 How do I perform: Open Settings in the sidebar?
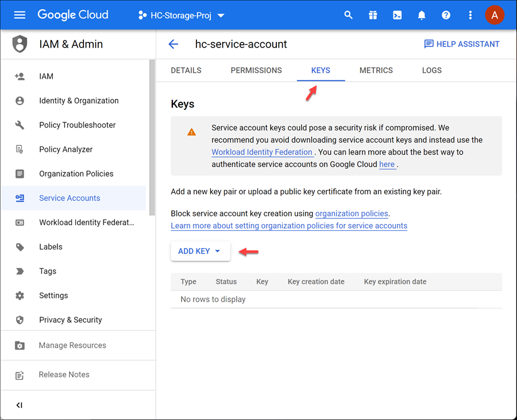(74, 296)
